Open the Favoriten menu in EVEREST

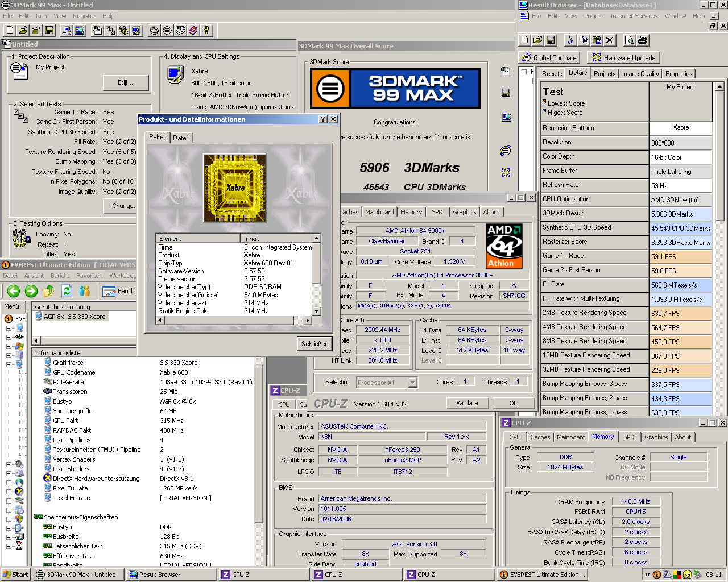(89, 276)
